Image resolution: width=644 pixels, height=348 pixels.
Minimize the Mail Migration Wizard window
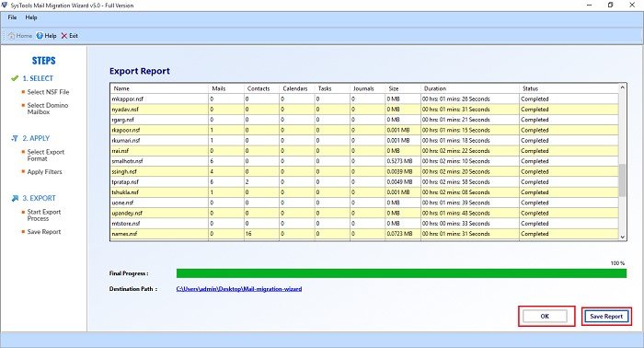[590, 5]
